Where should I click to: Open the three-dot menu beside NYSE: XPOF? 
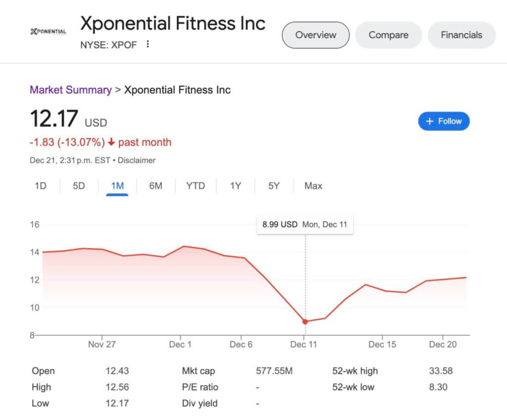coord(147,45)
